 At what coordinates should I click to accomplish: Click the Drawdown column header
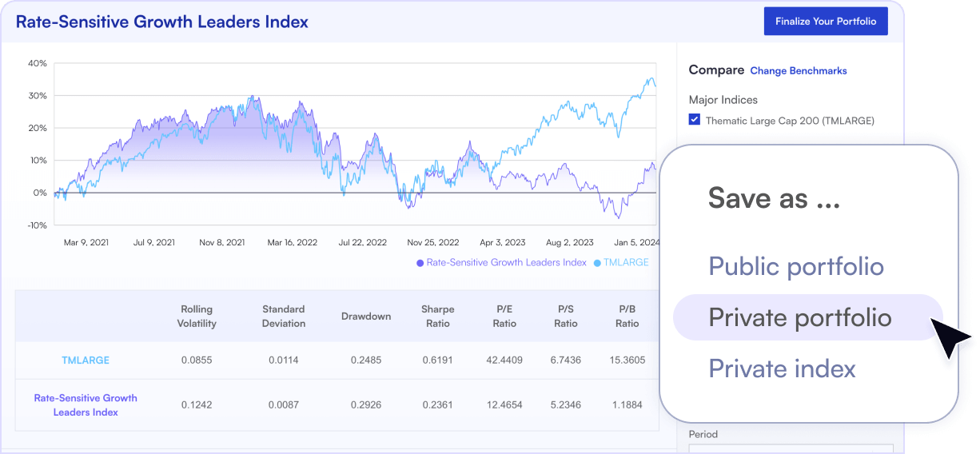coord(366,317)
